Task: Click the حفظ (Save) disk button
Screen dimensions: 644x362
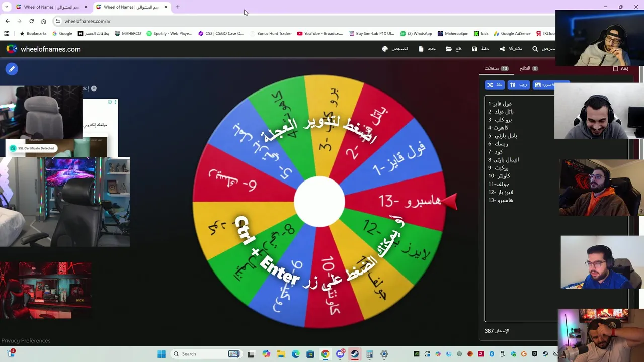Action: click(x=480, y=49)
